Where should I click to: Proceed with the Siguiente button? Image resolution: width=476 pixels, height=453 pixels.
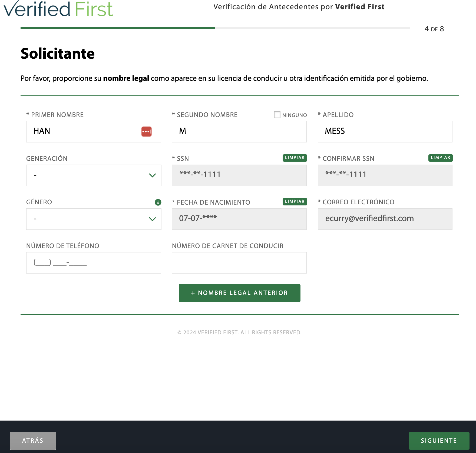pos(439,441)
